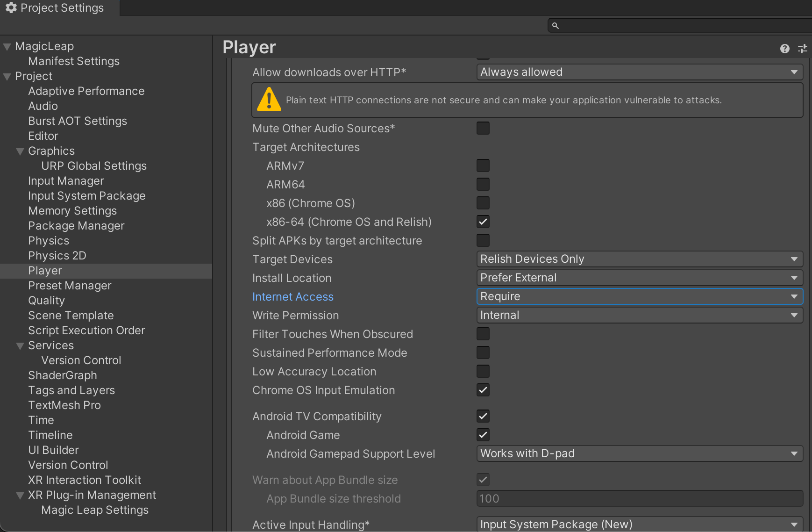The image size is (812, 532).
Task: Uncheck Android TV Compatibility
Action: (483, 416)
